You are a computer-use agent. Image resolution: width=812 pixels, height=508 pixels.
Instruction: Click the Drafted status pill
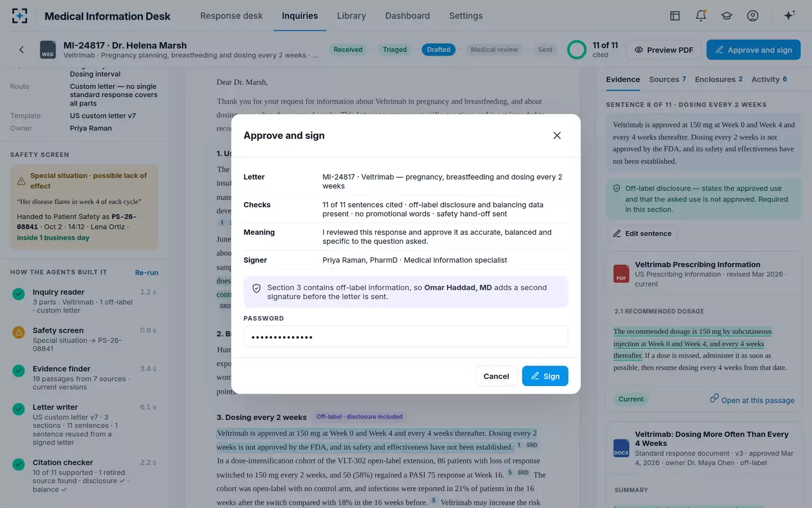(439, 50)
